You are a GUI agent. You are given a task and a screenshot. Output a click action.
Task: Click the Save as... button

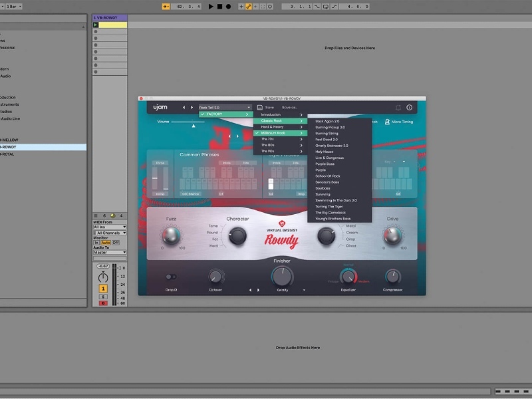click(x=290, y=107)
